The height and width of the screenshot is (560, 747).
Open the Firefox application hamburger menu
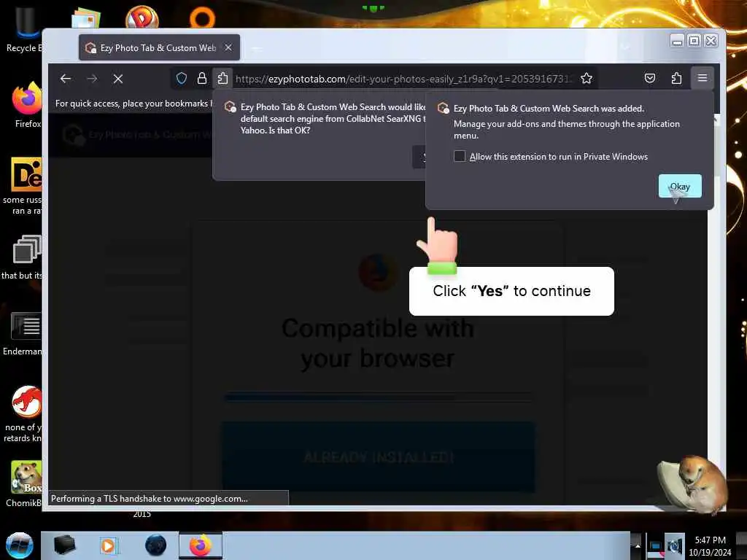(x=703, y=78)
